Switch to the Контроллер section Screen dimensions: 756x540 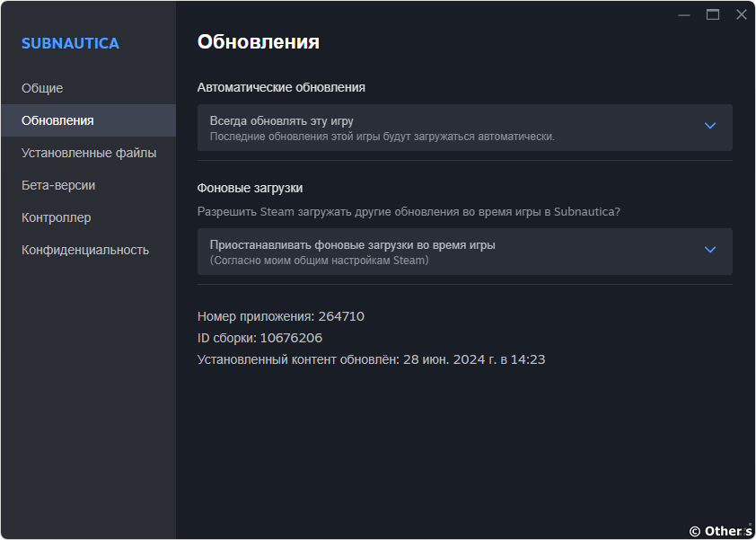coord(88,217)
